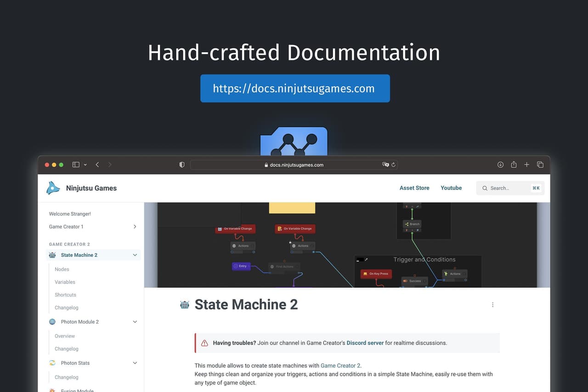Follow the Discord server link

click(x=365, y=343)
